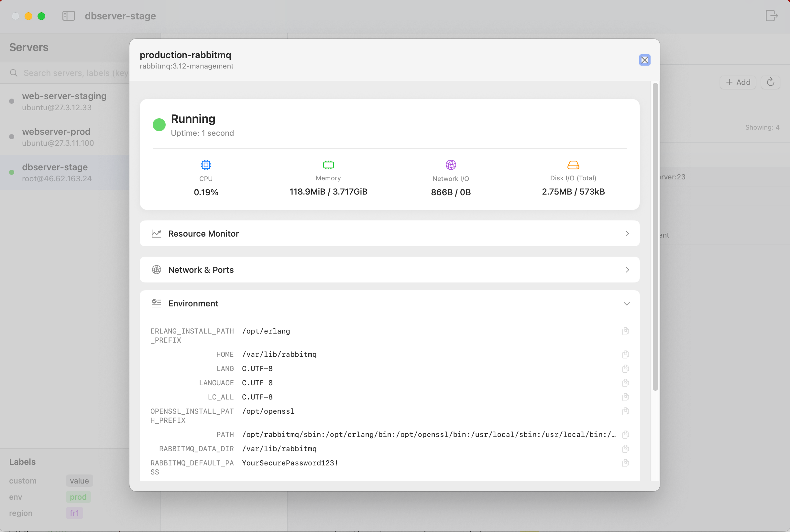Click the Showing: 4 count text
This screenshot has height=532, width=790.
click(762, 127)
